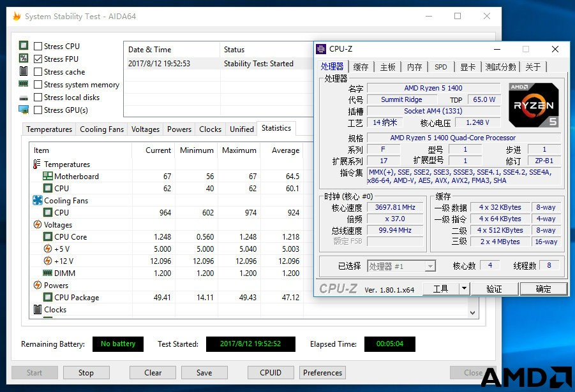Image resolution: width=575 pixels, height=392 pixels.
Task: Click the 验证 button in CPU-Z
Action: coord(495,289)
